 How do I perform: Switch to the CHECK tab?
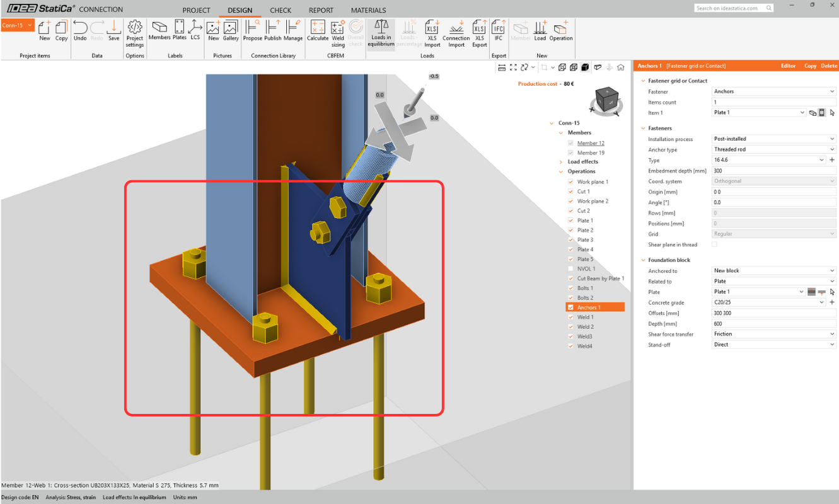click(281, 11)
